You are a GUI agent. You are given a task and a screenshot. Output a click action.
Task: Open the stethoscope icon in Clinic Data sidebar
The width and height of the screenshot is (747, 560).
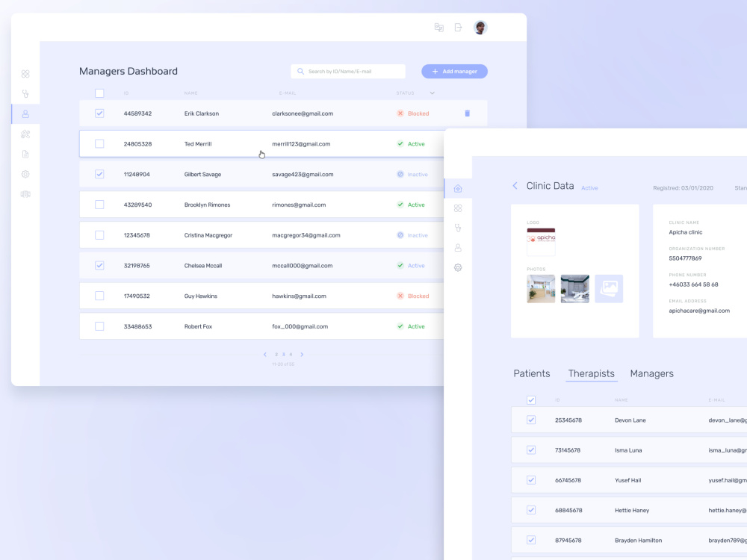458,228
